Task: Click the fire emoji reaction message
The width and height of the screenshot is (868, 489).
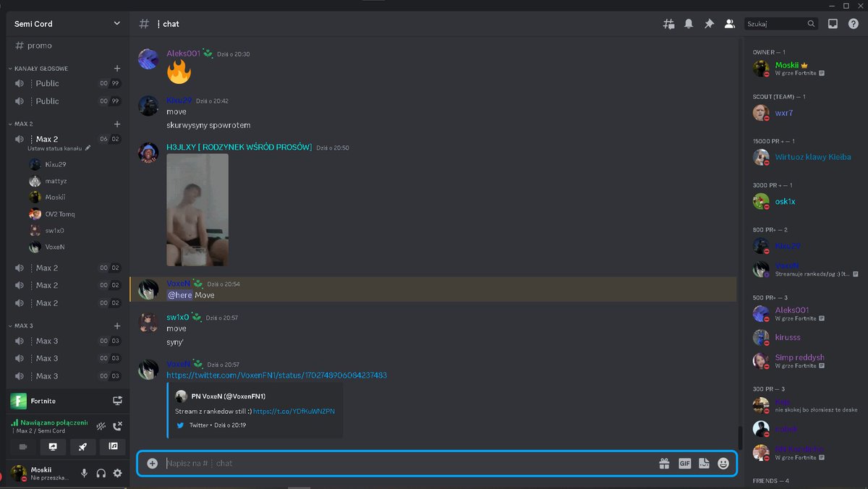Action: point(179,72)
